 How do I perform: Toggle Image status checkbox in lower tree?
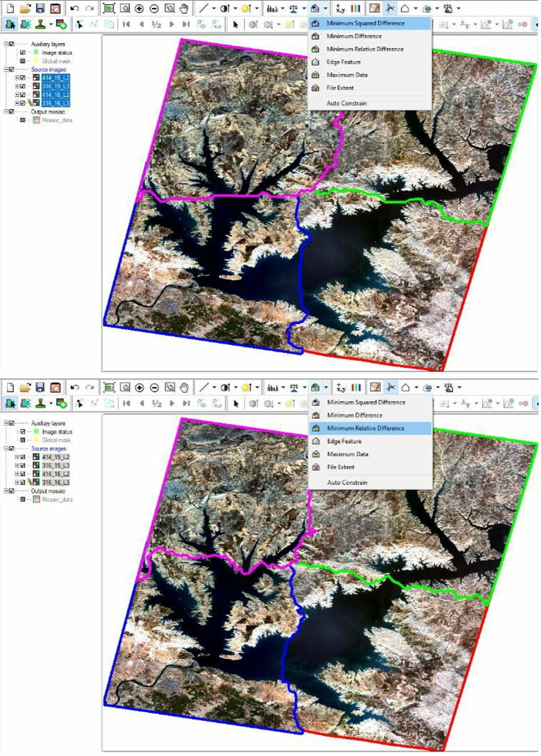click(23, 432)
